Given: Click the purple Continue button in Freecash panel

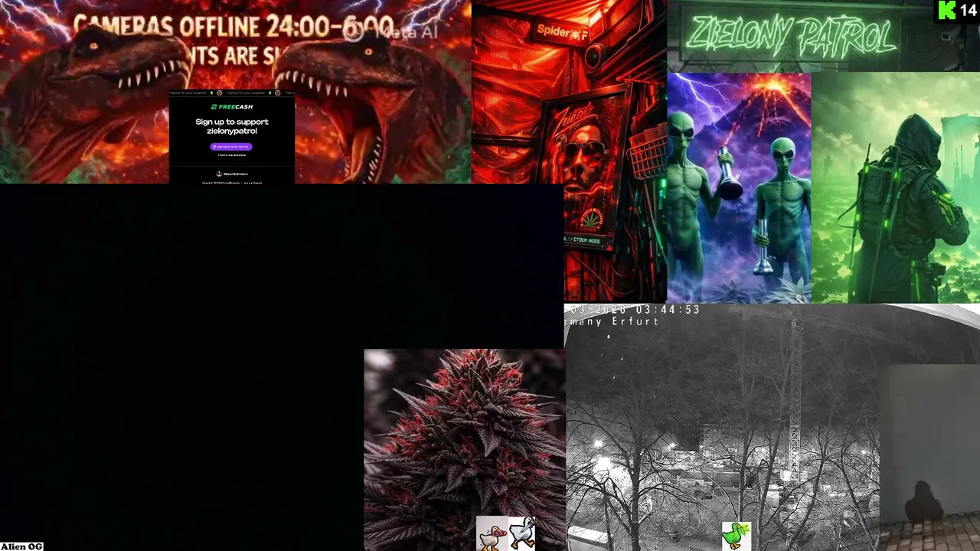Looking at the screenshot, I should (x=230, y=146).
